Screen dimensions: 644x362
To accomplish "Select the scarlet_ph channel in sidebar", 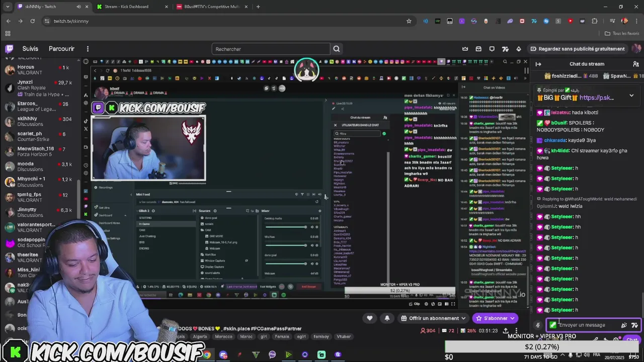I will [40, 136].
